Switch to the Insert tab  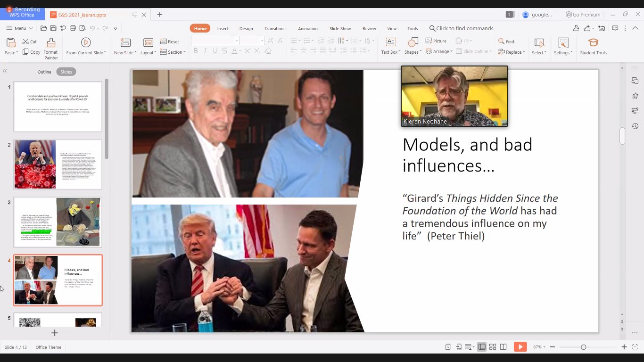pyautogui.click(x=223, y=29)
